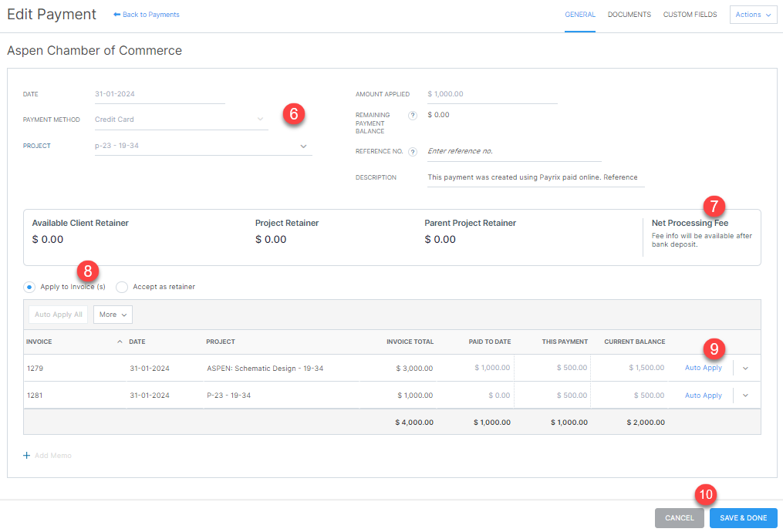
Task: Open the Payment Method dropdown
Action: point(261,120)
